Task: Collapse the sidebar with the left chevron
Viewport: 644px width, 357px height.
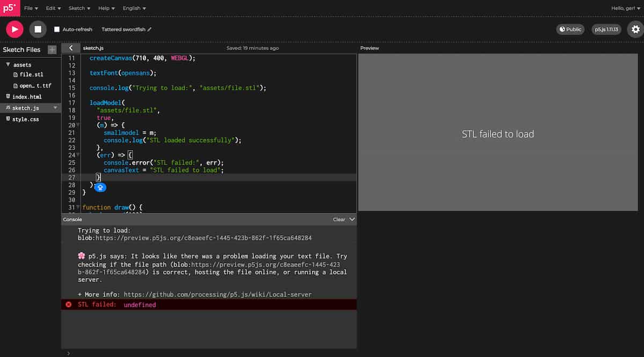Action: 71,48
